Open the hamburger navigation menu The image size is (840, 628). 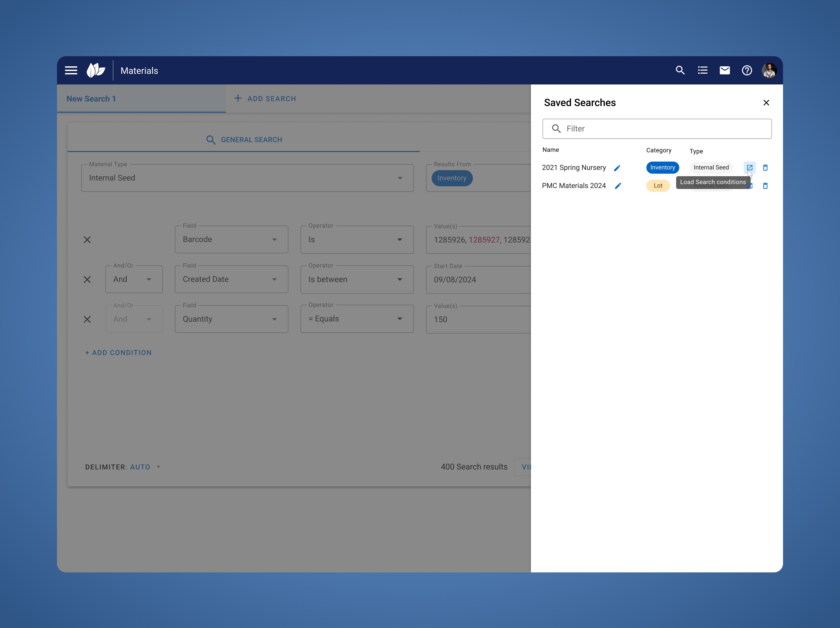pos(71,71)
